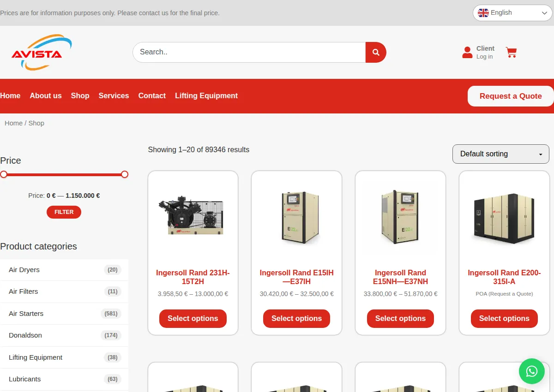The image size is (554, 392).
Task: Click the 'Product categories' heading
Action: tap(39, 246)
